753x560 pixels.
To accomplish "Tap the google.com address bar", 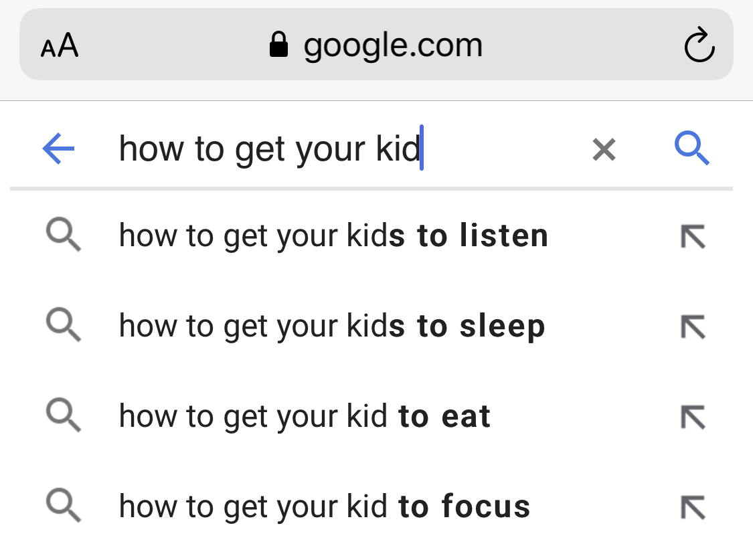I will pyautogui.click(x=392, y=46).
